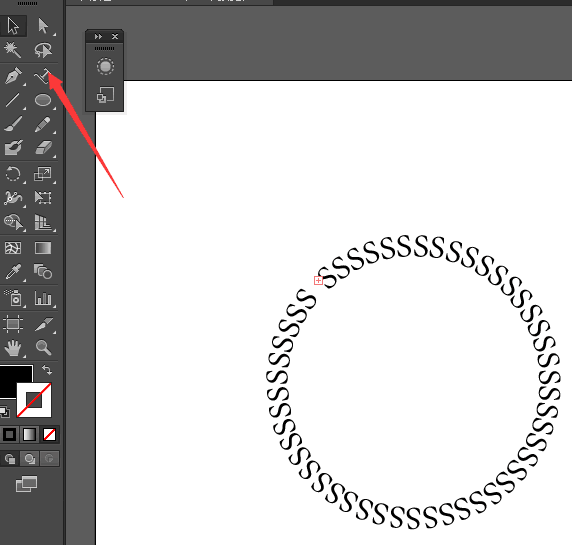Expand the floating panel with double arrows
The height and width of the screenshot is (545, 572).
click(98, 36)
